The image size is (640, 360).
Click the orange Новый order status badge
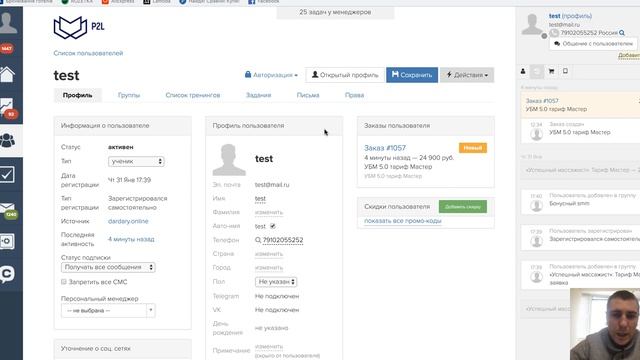coord(473,148)
